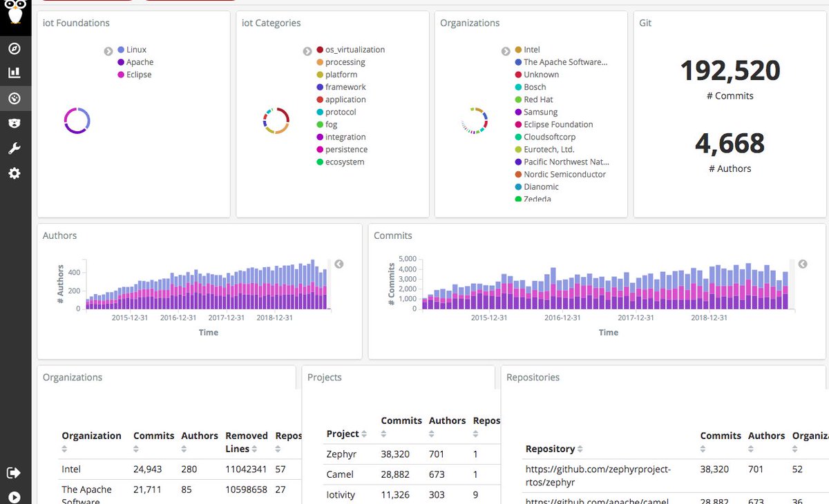Select persistence in iot Categories legend
Screen dimensions: 829x504
click(342, 149)
